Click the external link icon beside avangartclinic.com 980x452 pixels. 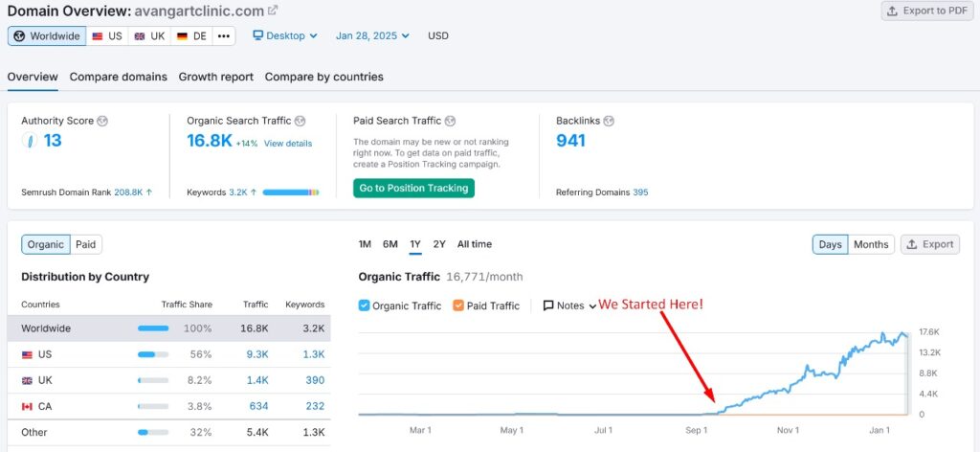(273, 11)
